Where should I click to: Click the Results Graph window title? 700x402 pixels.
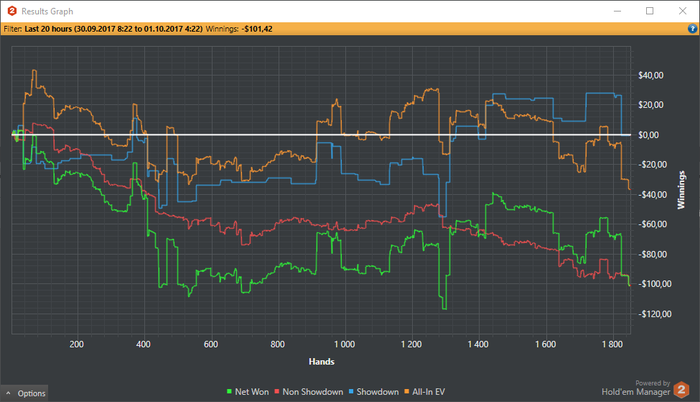click(47, 11)
